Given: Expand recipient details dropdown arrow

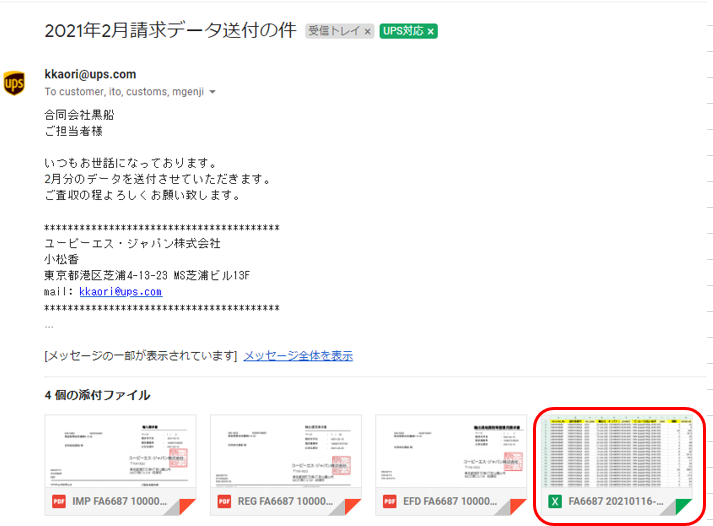Looking at the screenshot, I should pos(212,92).
